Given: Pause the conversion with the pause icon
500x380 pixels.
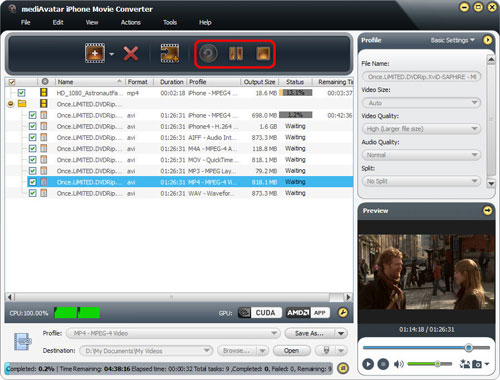Looking at the screenshot, I should coord(236,53).
